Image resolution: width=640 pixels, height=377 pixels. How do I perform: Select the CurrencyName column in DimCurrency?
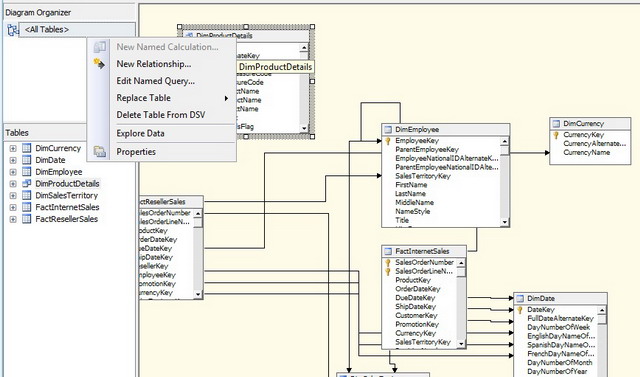coord(587,152)
